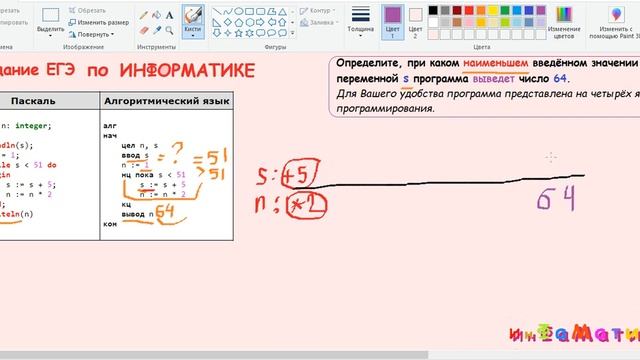This screenshot has width=640, height=360.
Task: Choose the Polygon shape
Action: [x=271, y=11]
